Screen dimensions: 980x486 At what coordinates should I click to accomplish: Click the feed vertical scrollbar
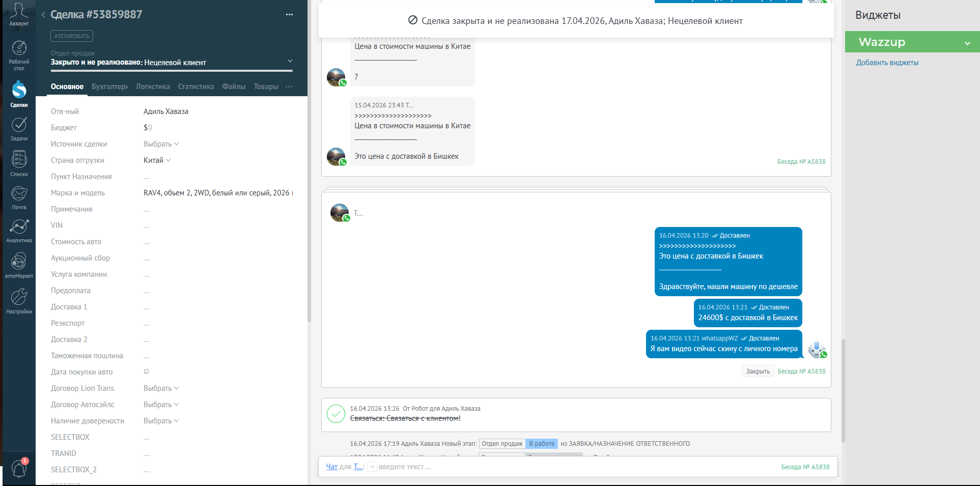(843, 391)
